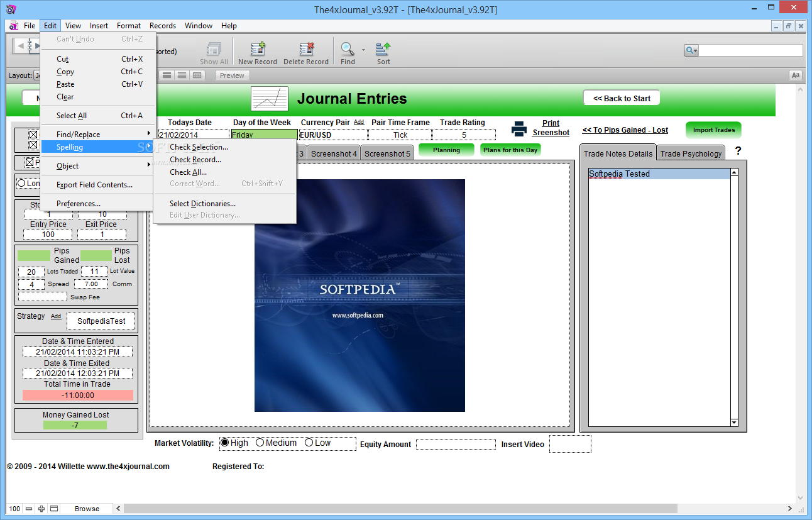Click the Show All records icon

click(x=214, y=50)
